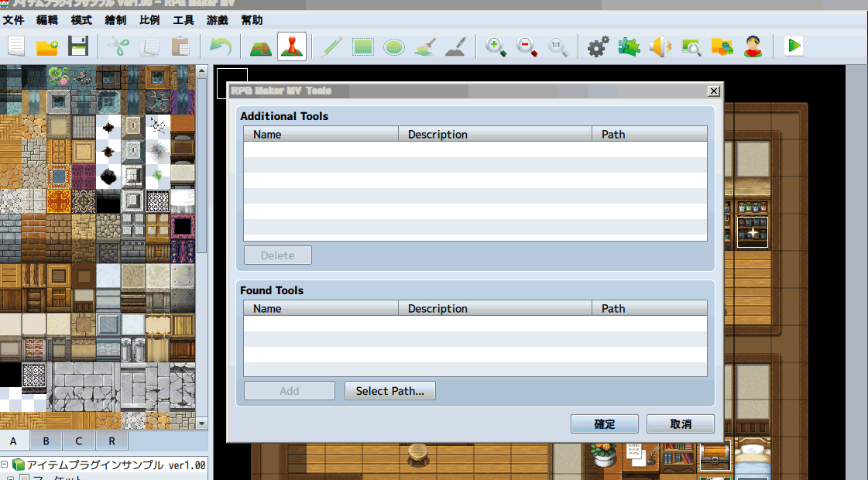Select the Flood Fill tool

pos(424,46)
